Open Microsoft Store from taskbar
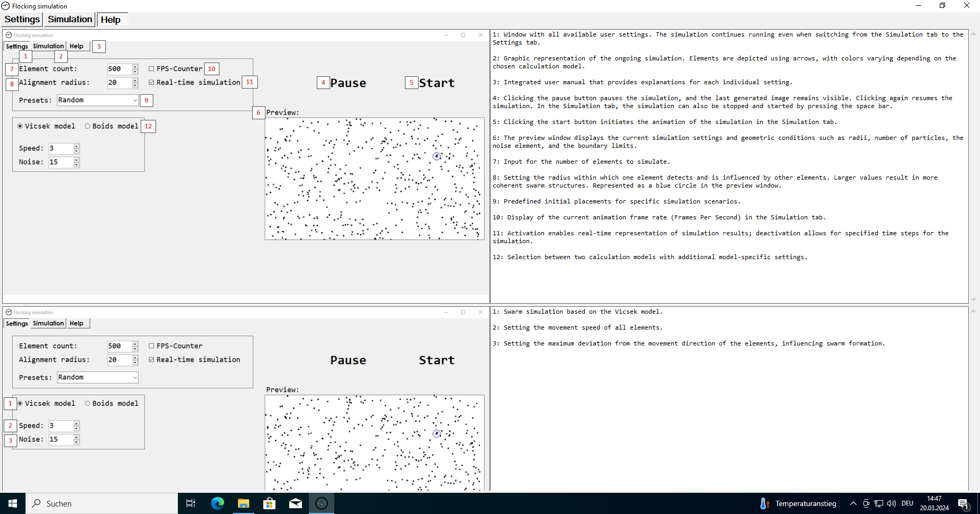This screenshot has width=980, height=514. point(270,503)
